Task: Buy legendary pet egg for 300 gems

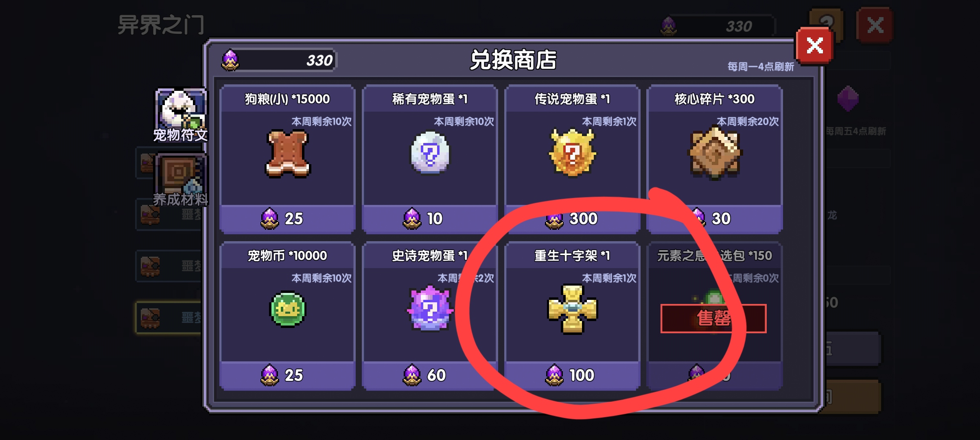Action: [572, 219]
